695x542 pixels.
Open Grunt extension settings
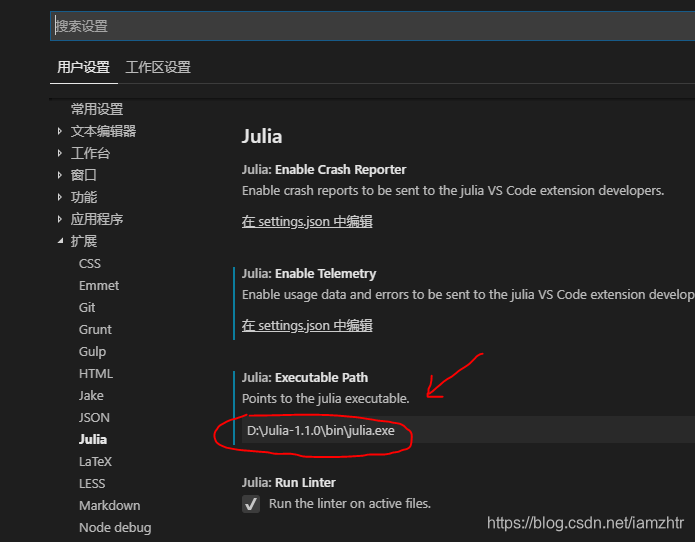95,329
